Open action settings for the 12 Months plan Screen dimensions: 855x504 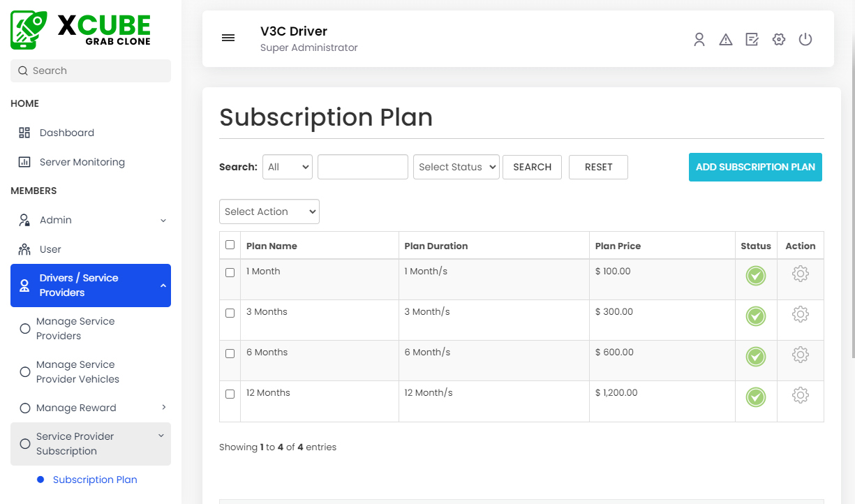tap(801, 394)
